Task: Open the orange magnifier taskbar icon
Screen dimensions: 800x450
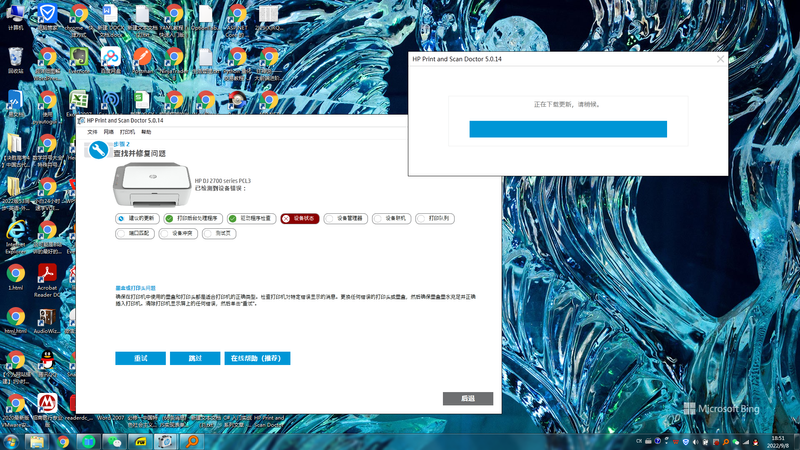Action: (192, 441)
